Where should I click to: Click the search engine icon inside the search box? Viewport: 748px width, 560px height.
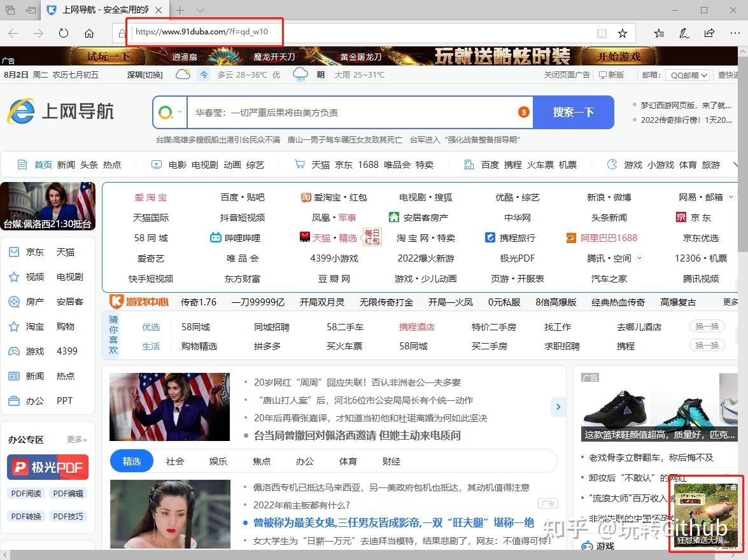pos(167,111)
